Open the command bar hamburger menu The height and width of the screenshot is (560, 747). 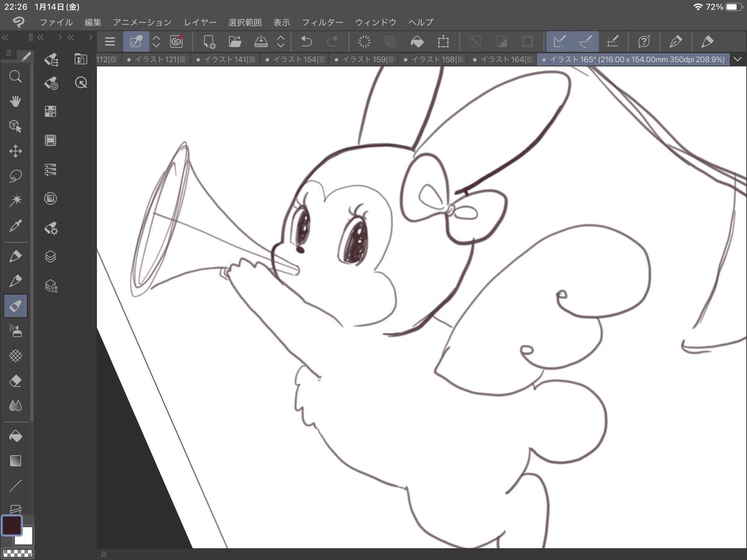click(x=110, y=42)
